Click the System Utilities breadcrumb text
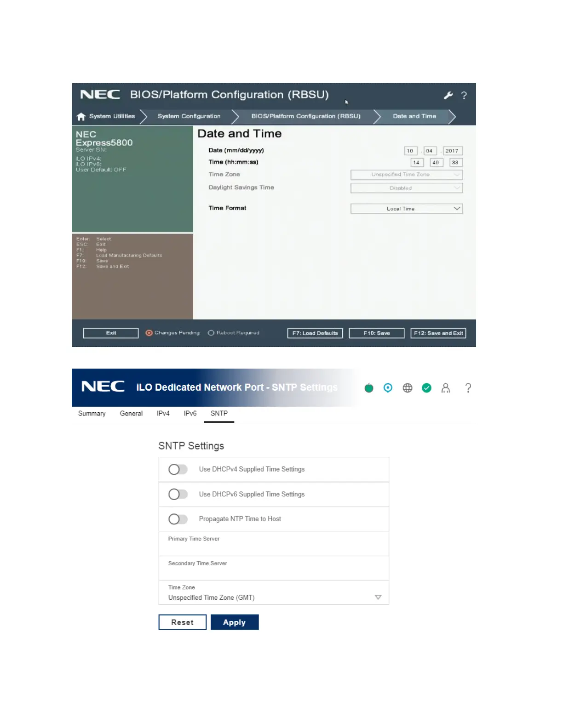Screen dimensions: 563x728 tap(112, 116)
